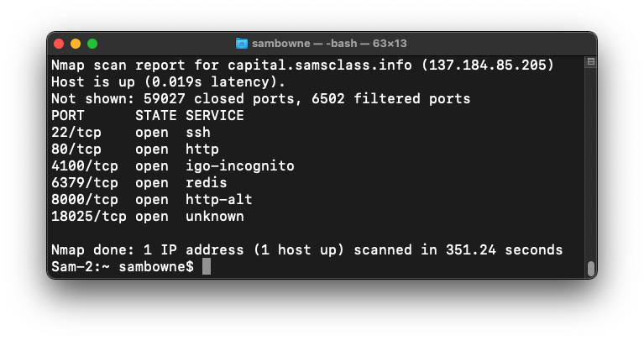Screen dimensions: 644x341
Task: Click the 'unknown' service text
Action: [x=215, y=217]
